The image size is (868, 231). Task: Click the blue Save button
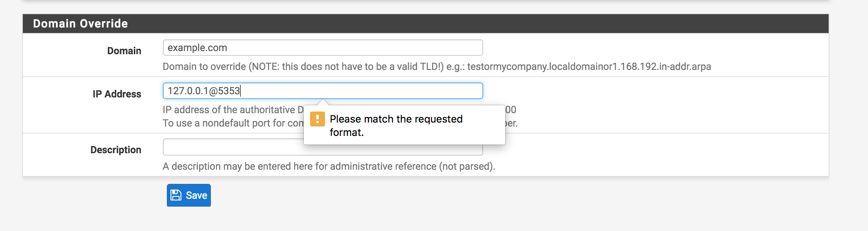click(188, 195)
